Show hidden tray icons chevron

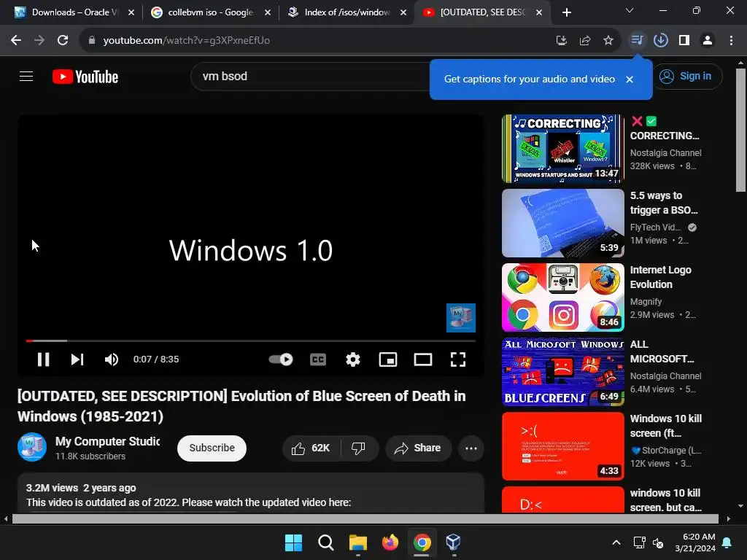click(616, 542)
